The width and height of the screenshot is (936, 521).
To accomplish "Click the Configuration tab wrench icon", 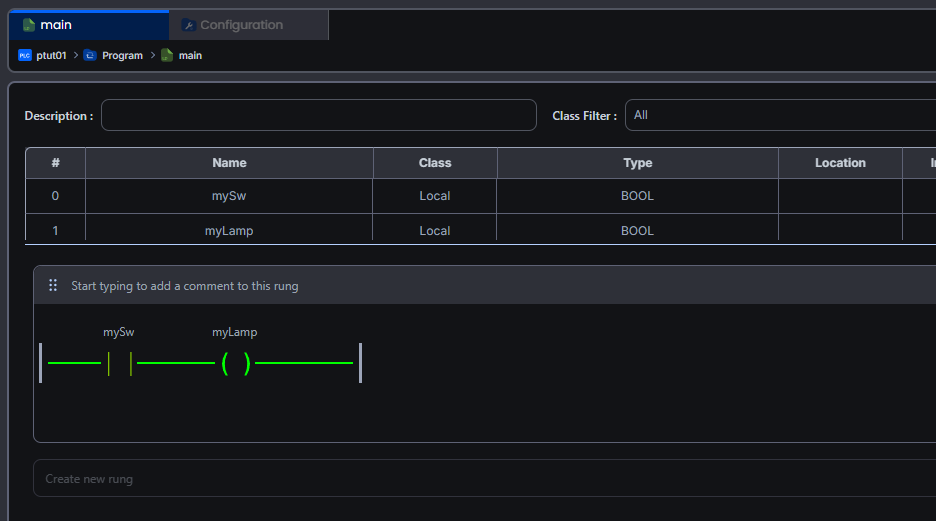I will point(188,25).
